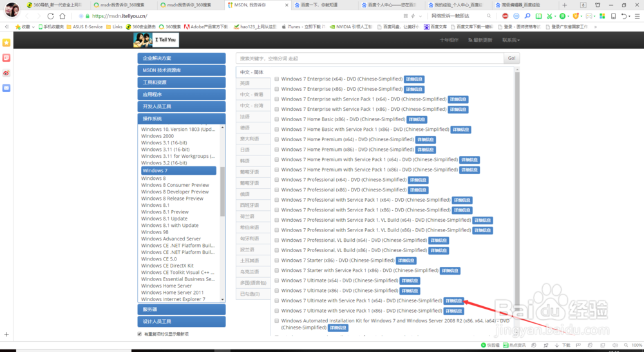Open 详细信息 for Windows 7 Enterprise (x64)

click(x=414, y=79)
